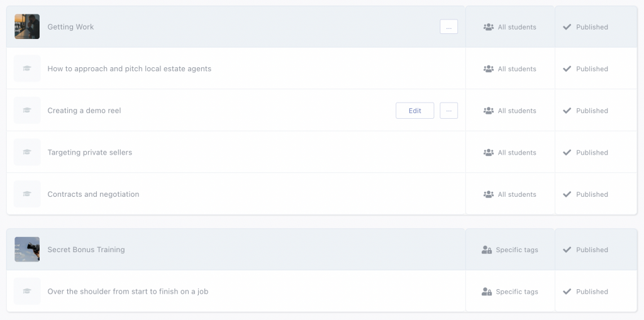This screenshot has width=644, height=320.
Task: Click group icon in Contracts and negotiation row
Action: point(488,194)
